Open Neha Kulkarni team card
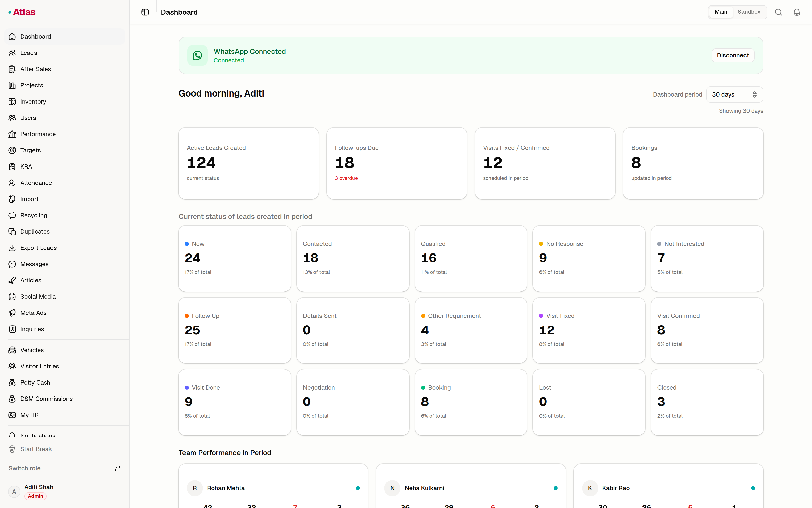The height and width of the screenshot is (508, 812). (471, 486)
